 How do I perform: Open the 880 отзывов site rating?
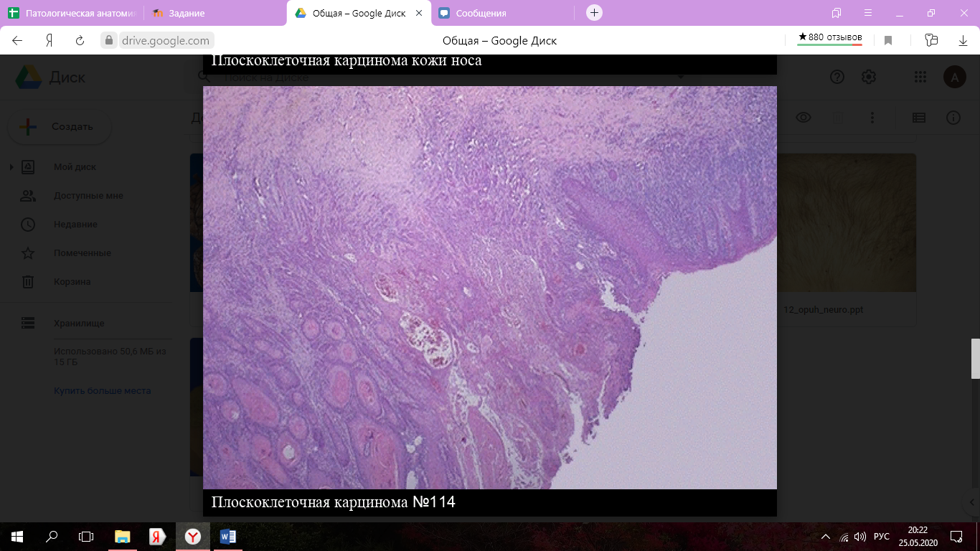(830, 38)
